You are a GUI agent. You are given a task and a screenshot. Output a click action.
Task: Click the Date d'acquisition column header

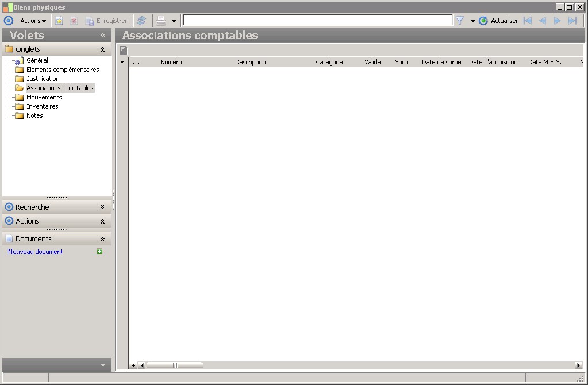493,62
